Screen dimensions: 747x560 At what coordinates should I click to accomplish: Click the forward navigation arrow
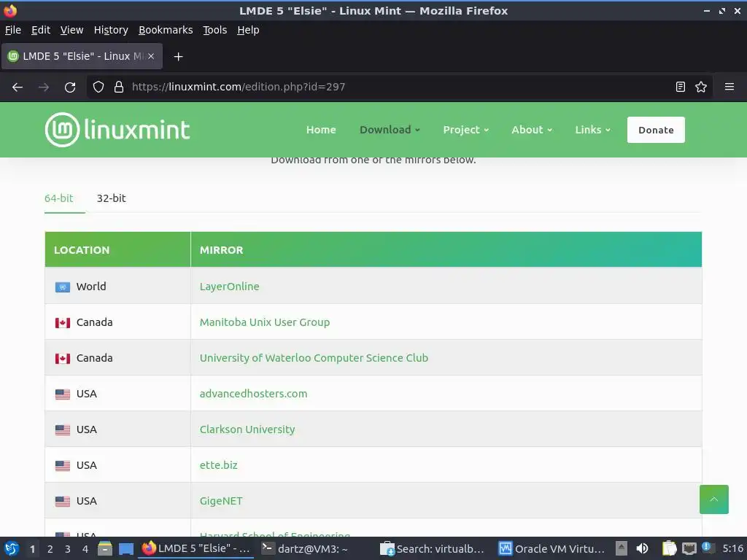point(44,87)
